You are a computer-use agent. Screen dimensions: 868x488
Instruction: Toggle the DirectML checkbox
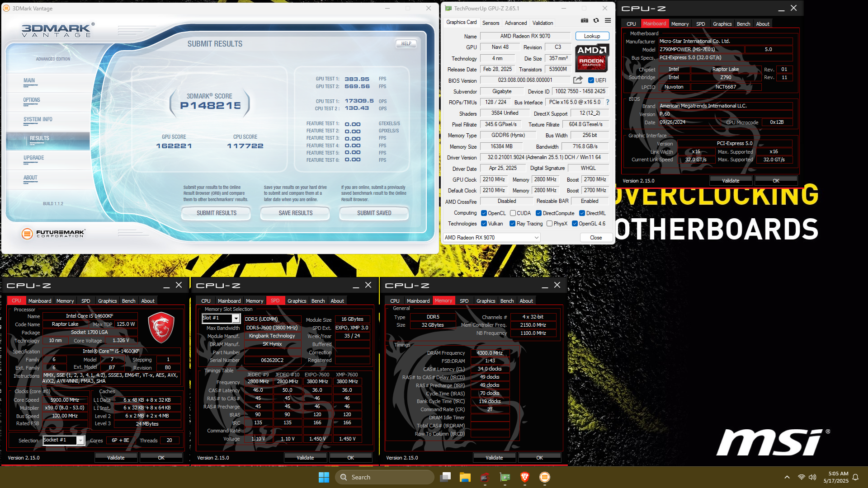tap(582, 213)
